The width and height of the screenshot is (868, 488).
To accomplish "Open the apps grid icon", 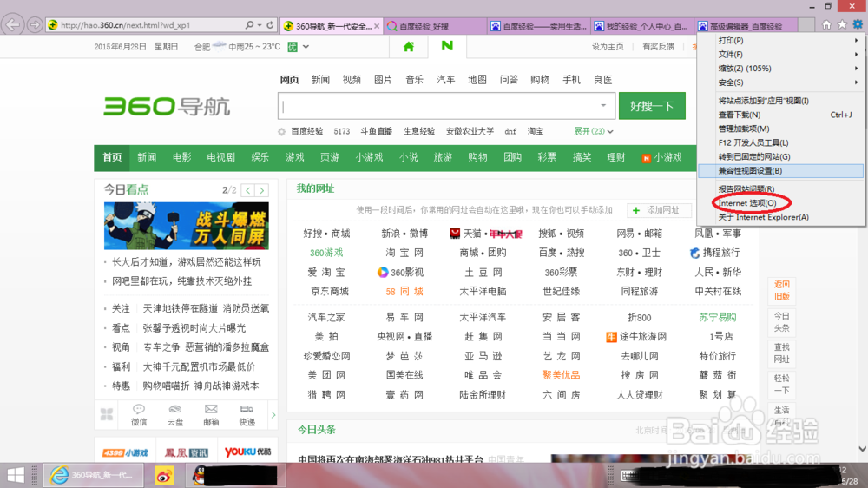I will (x=106, y=414).
